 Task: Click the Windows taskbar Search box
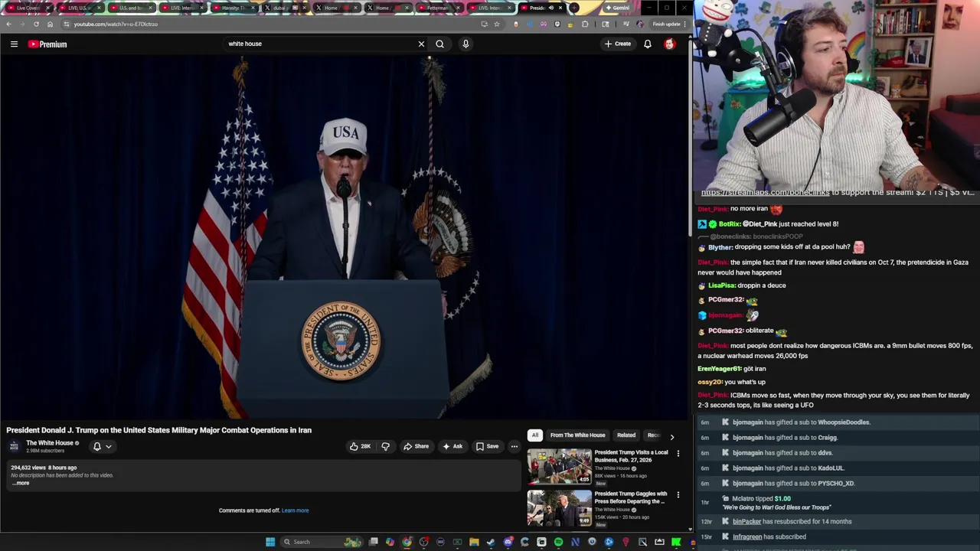(x=322, y=542)
